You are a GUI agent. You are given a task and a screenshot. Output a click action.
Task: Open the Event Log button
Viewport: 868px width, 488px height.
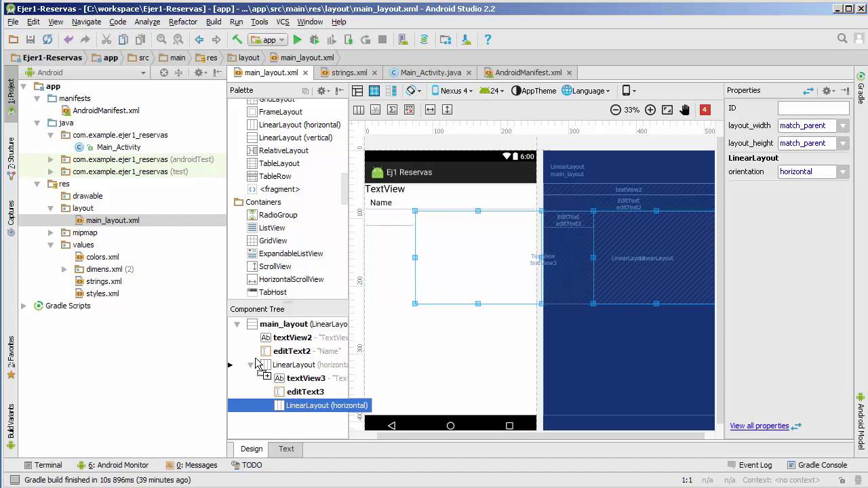pos(749,465)
